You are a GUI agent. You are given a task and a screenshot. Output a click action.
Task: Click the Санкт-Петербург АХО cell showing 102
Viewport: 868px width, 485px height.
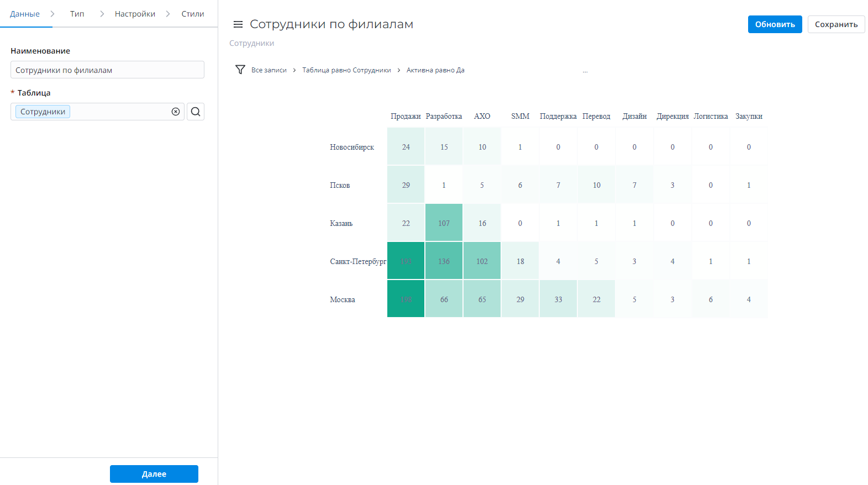click(x=482, y=261)
